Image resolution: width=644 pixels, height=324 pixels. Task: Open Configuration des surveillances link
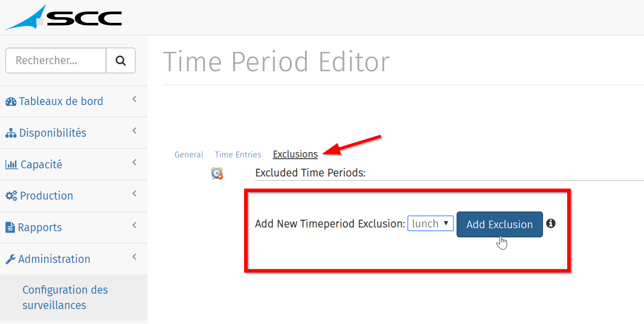click(x=65, y=298)
